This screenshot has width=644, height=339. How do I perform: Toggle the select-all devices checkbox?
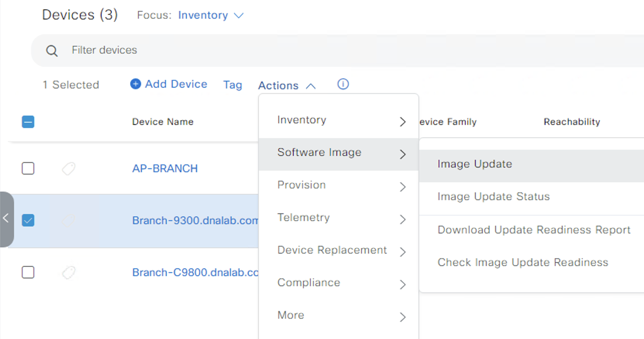tap(28, 122)
